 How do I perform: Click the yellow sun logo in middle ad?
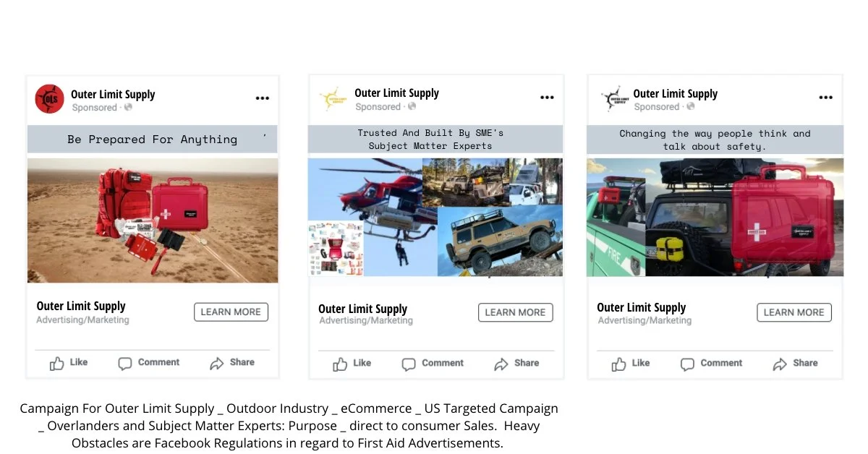[x=333, y=98]
